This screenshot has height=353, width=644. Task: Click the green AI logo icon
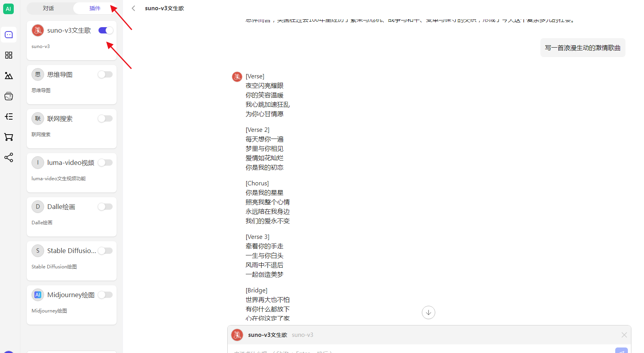tap(8, 9)
